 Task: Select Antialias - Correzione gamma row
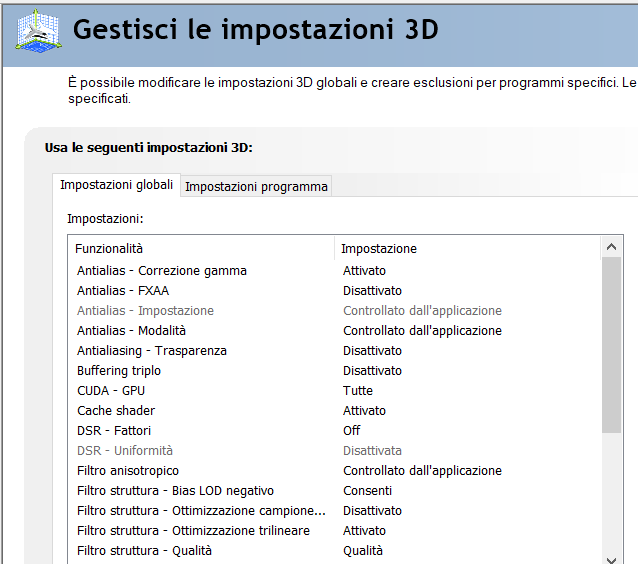(x=334, y=271)
